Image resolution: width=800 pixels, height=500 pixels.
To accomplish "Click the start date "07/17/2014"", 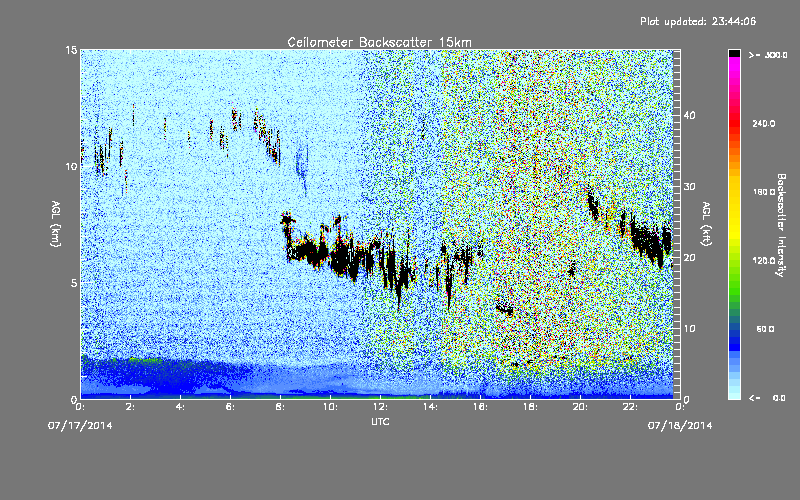I will 80,426.
